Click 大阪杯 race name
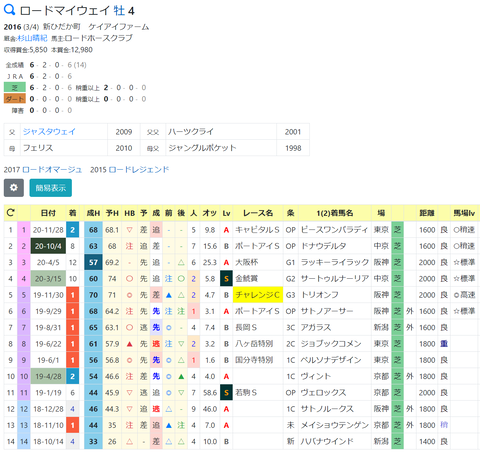Screen dimensions: 480x454 point(247,262)
